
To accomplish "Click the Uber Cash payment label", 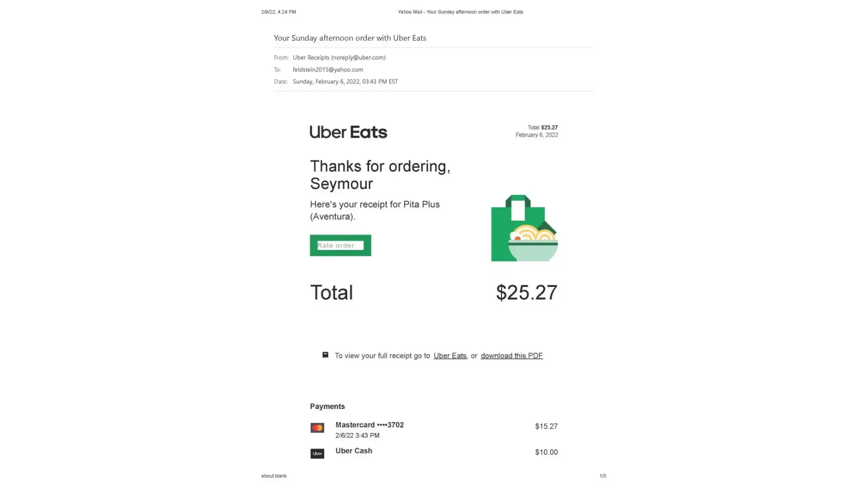I will 353,451.
